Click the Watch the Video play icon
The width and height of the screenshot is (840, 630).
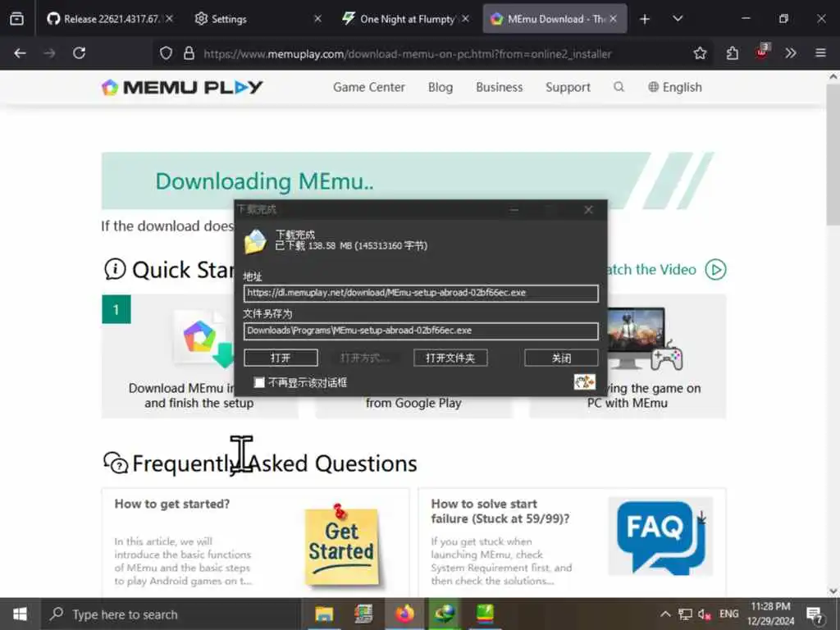click(715, 269)
